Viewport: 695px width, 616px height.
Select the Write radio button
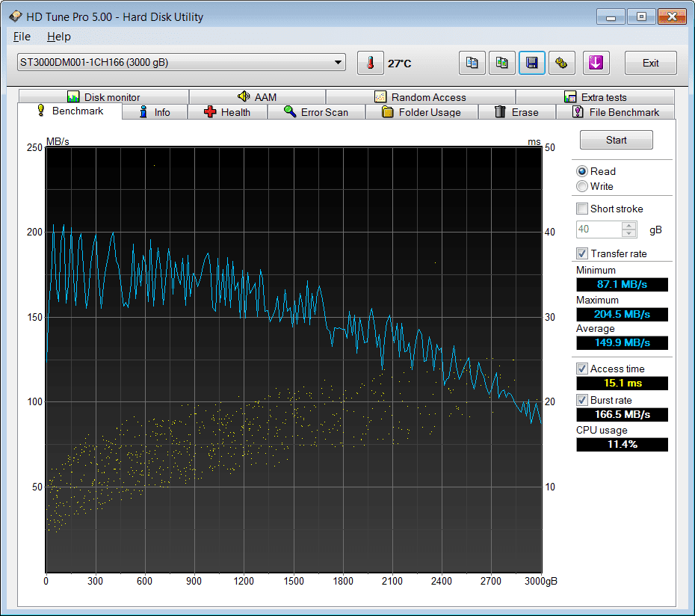582,186
